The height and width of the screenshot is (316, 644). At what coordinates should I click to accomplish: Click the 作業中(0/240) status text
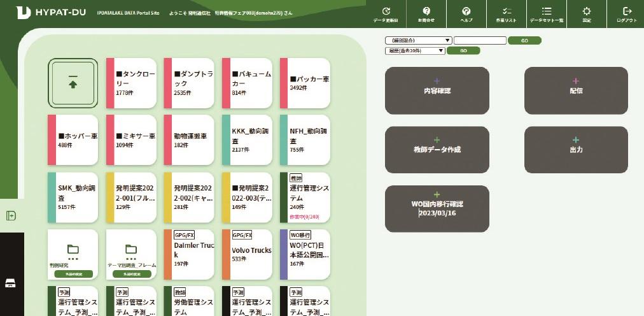(304, 217)
